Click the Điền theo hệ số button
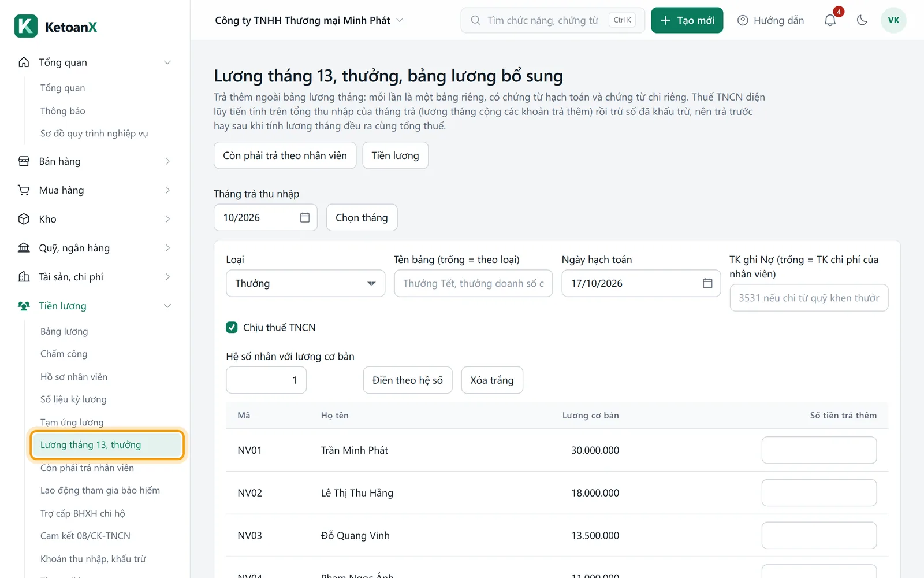The image size is (924, 578). point(408,380)
